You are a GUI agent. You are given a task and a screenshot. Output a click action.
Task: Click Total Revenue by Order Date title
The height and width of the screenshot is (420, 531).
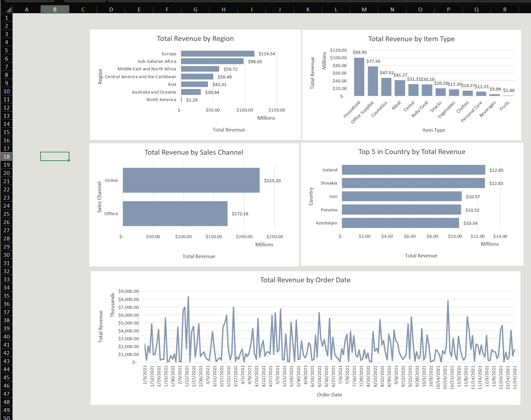tap(305, 280)
